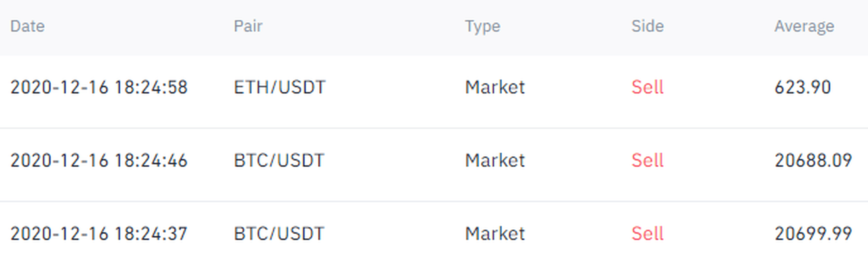Click Market type in the 18:24:37 row
This screenshot has width=868, height=274.
(x=495, y=234)
